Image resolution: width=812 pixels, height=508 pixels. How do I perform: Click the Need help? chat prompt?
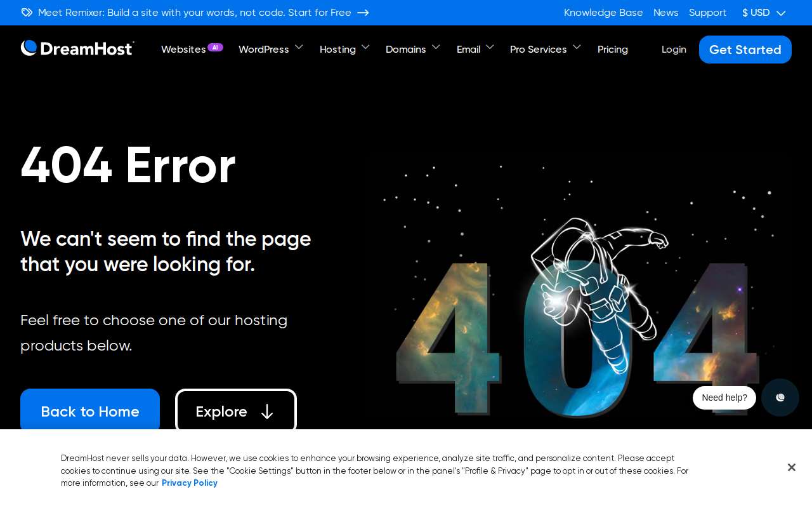pos(724,398)
